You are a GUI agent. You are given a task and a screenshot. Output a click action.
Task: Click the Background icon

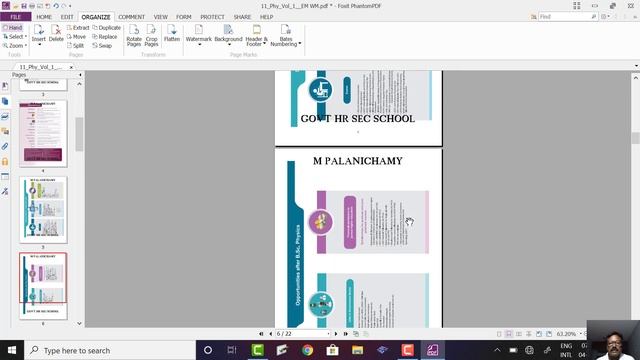(x=228, y=30)
